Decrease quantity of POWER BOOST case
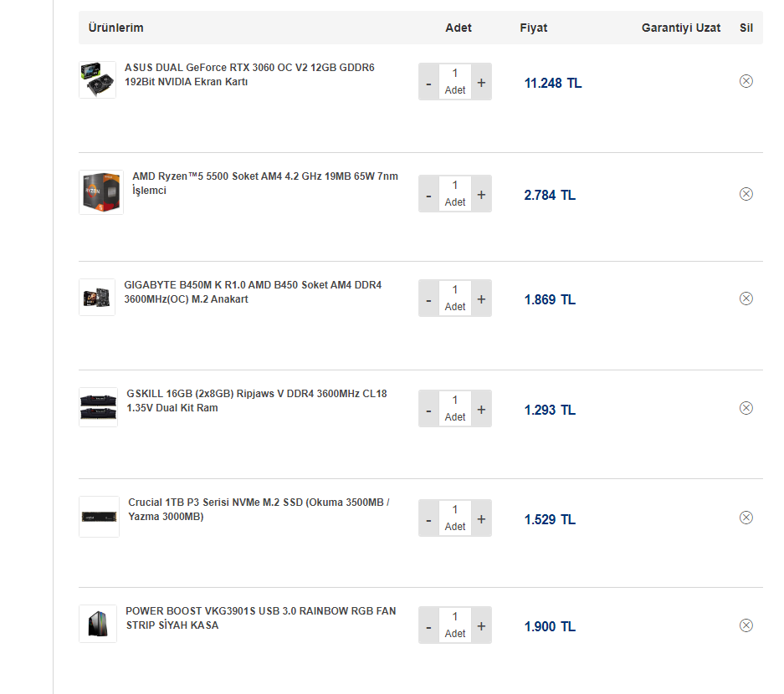784x694 pixels. pyautogui.click(x=428, y=626)
